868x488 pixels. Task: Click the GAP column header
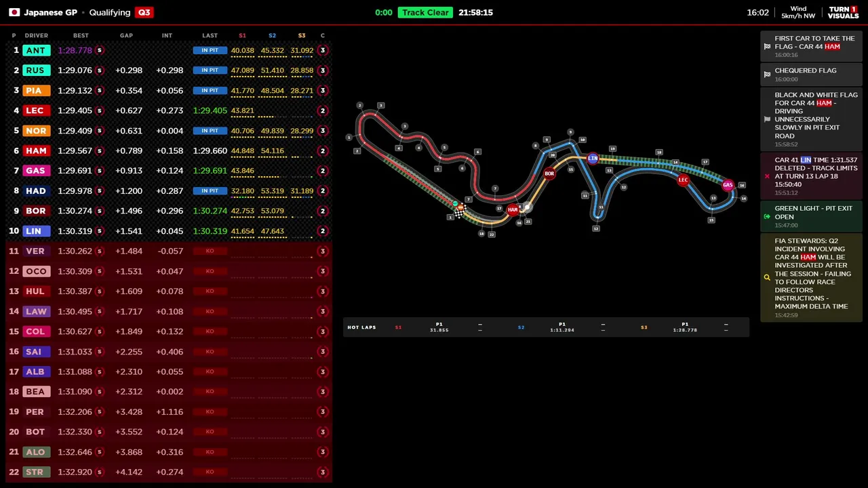pyautogui.click(x=126, y=35)
